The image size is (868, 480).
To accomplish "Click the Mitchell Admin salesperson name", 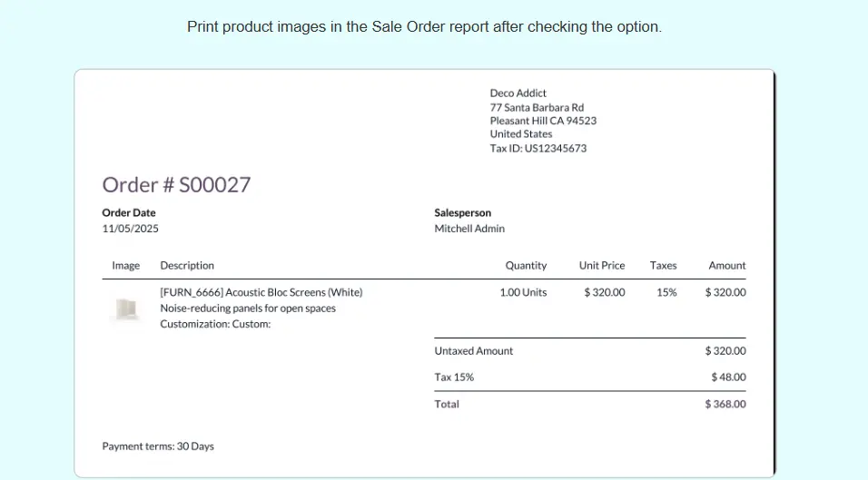I will pyautogui.click(x=469, y=229).
